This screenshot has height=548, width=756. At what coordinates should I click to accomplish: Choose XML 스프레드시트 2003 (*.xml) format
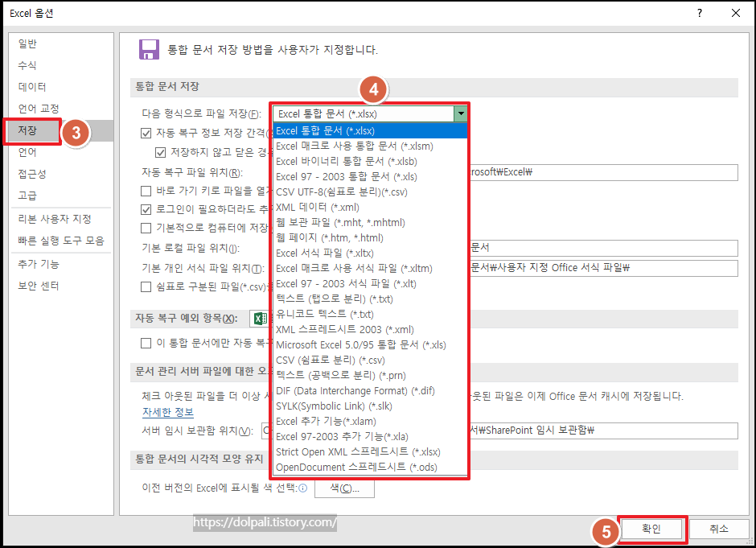pyautogui.click(x=370, y=330)
